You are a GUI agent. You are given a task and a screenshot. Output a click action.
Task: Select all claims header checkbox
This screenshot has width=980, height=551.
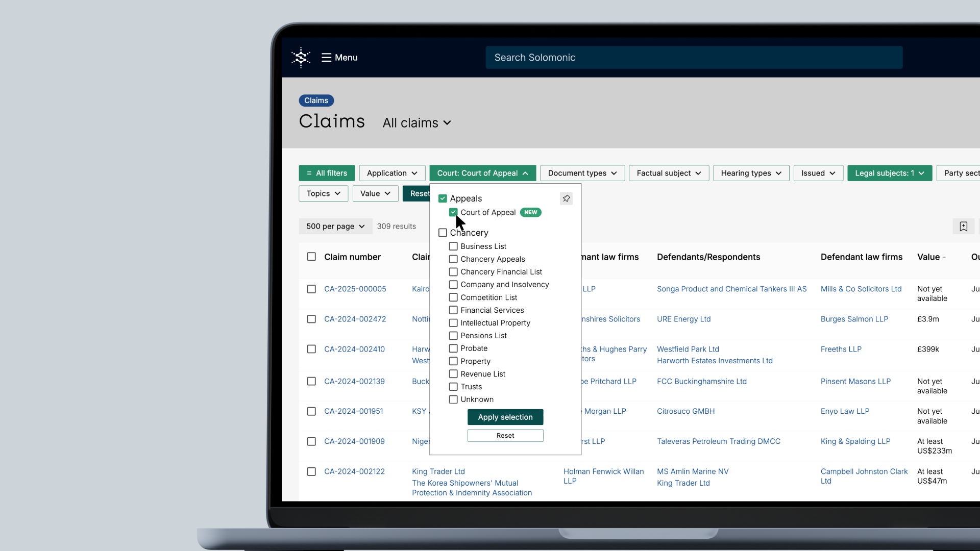[311, 257]
